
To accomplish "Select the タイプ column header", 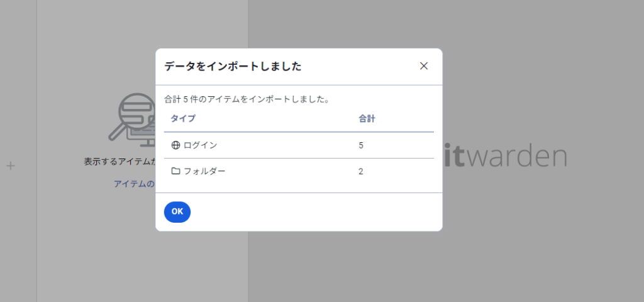I will tap(183, 119).
